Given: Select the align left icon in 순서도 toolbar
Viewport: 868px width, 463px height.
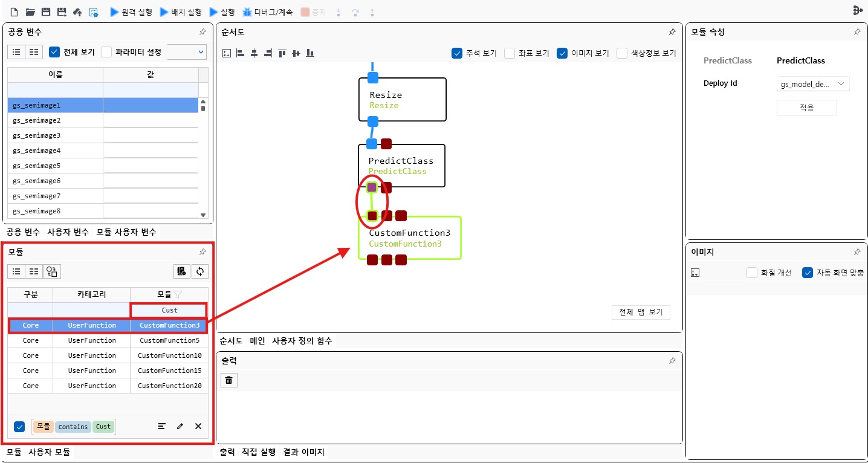Looking at the screenshot, I should click(x=240, y=53).
